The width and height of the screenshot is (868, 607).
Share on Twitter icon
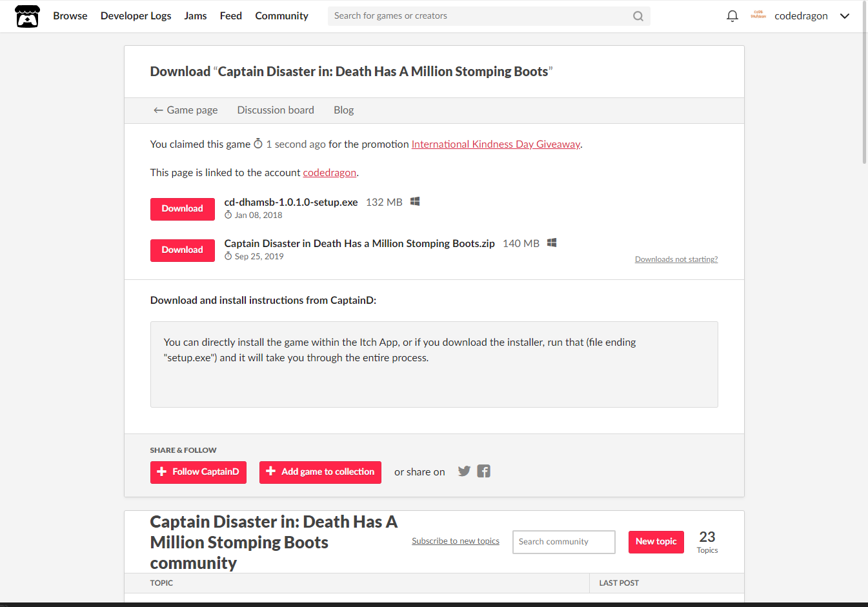point(464,471)
